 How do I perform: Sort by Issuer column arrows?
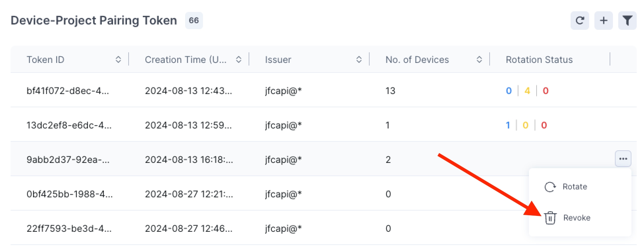pos(359,60)
